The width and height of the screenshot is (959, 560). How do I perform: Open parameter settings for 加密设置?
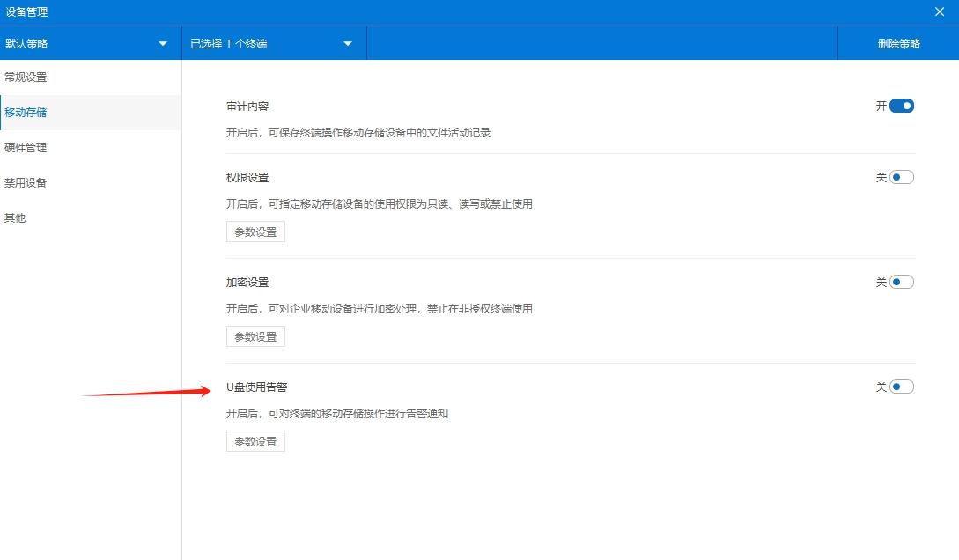click(255, 335)
